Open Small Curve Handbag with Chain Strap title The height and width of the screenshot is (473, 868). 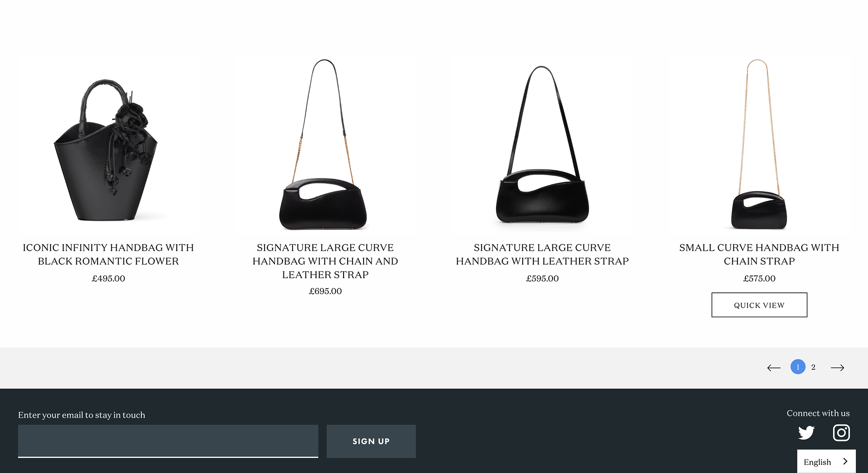tap(759, 254)
